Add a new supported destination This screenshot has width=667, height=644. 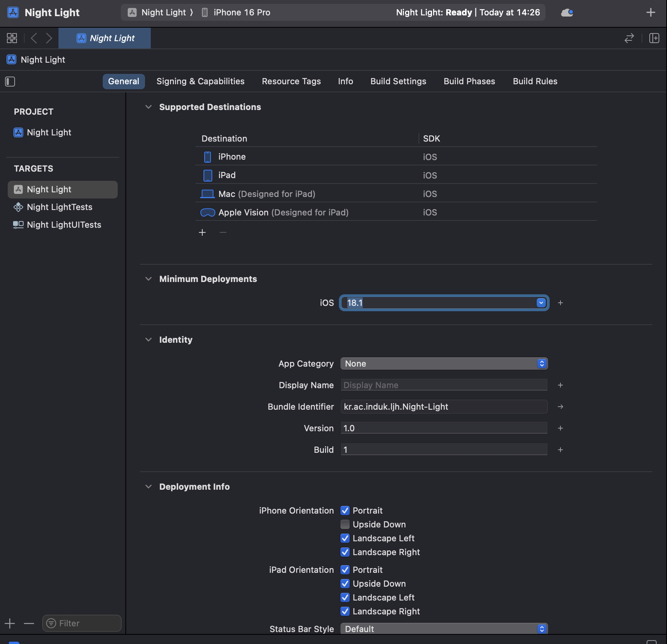click(202, 232)
